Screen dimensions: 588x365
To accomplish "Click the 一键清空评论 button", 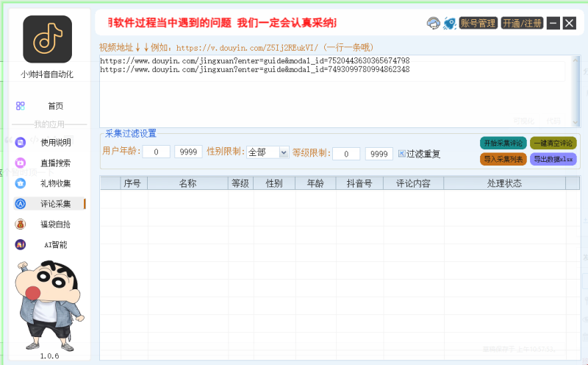I will (553, 143).
